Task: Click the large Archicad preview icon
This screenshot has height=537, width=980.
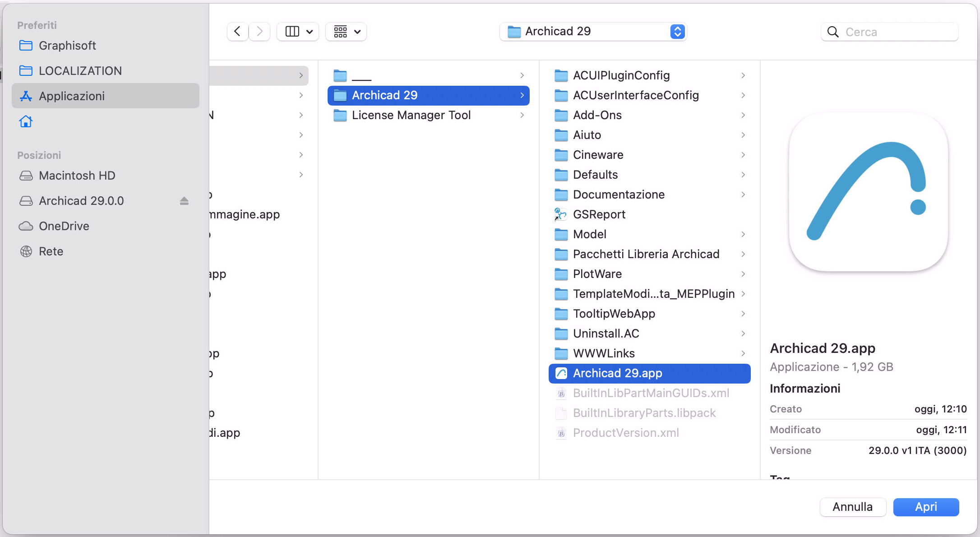Action: tap(868, 192)
